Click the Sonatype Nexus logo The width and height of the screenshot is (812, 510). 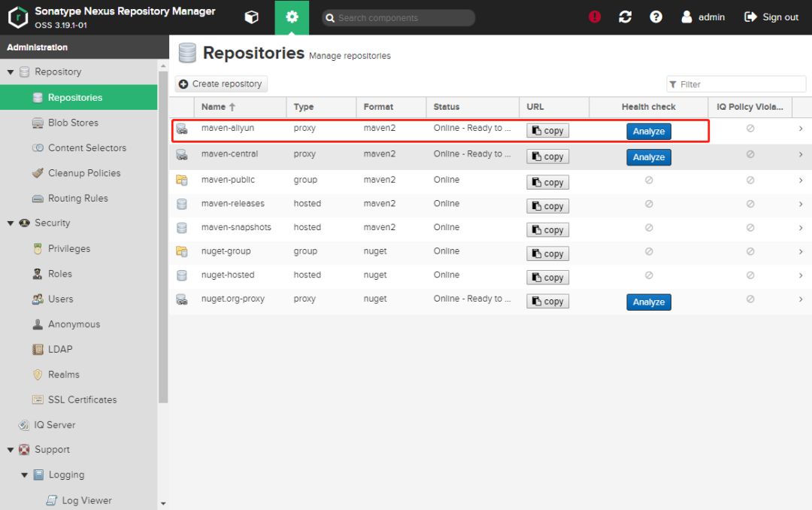[x=17, y=17]
